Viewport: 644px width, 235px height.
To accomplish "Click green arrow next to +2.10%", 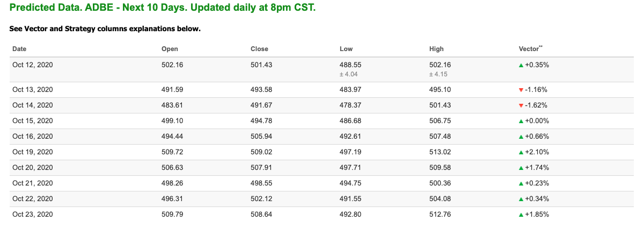I will (x=521, y=152).
